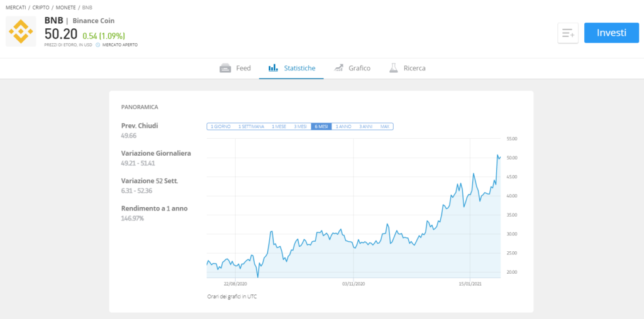
Task: Click the green change 0.54 (1.09%)
Action: (104, 36)
